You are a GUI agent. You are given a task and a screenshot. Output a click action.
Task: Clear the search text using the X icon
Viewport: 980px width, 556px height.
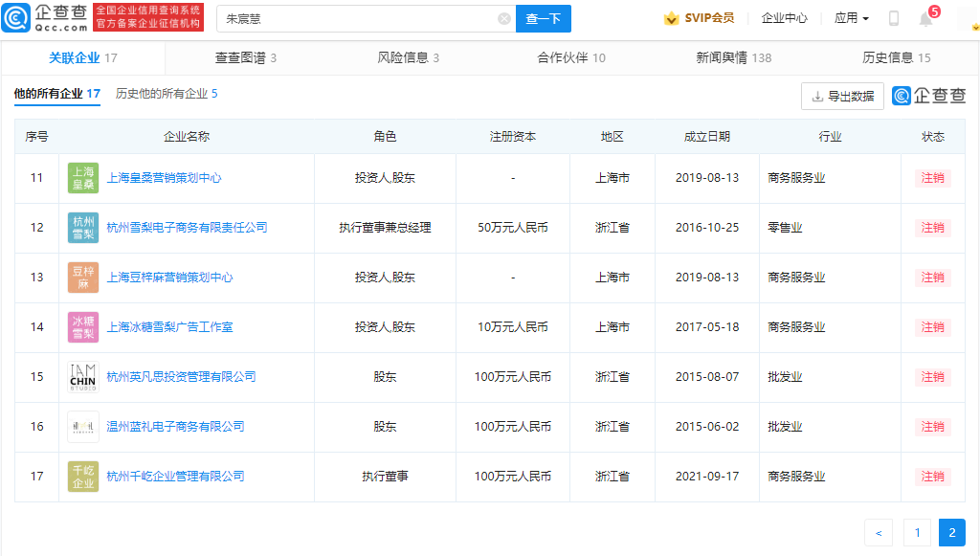point(504,18)
